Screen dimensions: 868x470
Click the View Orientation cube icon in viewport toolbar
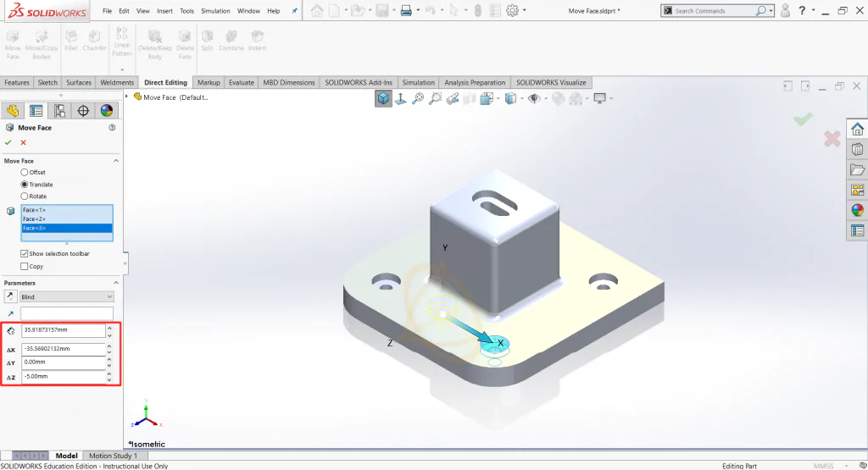383,98
